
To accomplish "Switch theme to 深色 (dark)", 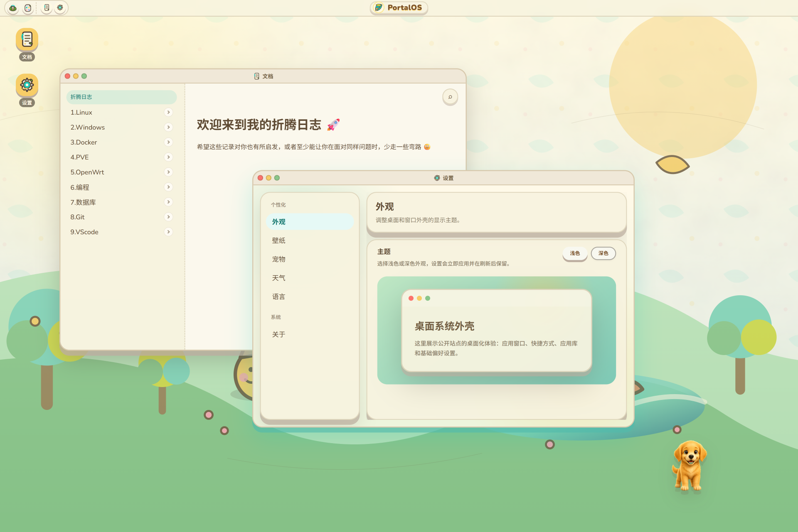I will tap(603, 253).
